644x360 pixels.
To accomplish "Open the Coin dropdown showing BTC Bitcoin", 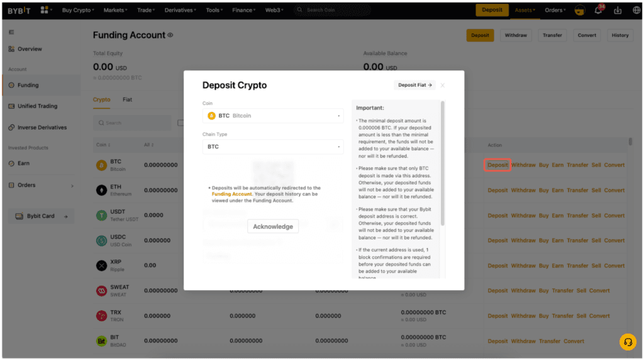I will (273, 116).
